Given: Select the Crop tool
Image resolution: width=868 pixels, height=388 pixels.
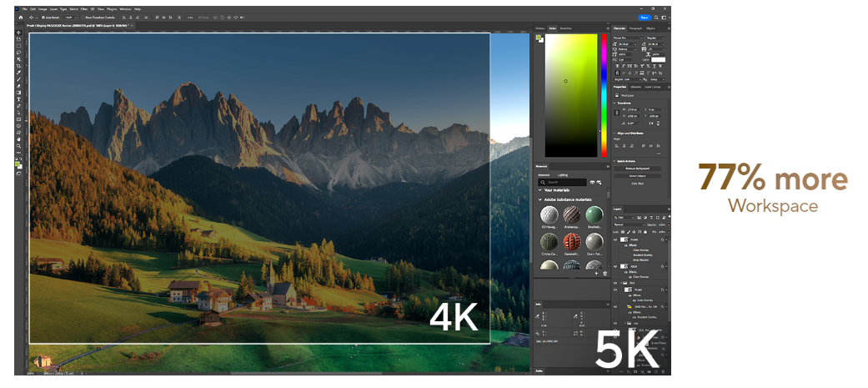Looking at the screenshot, I should (18, 66).
